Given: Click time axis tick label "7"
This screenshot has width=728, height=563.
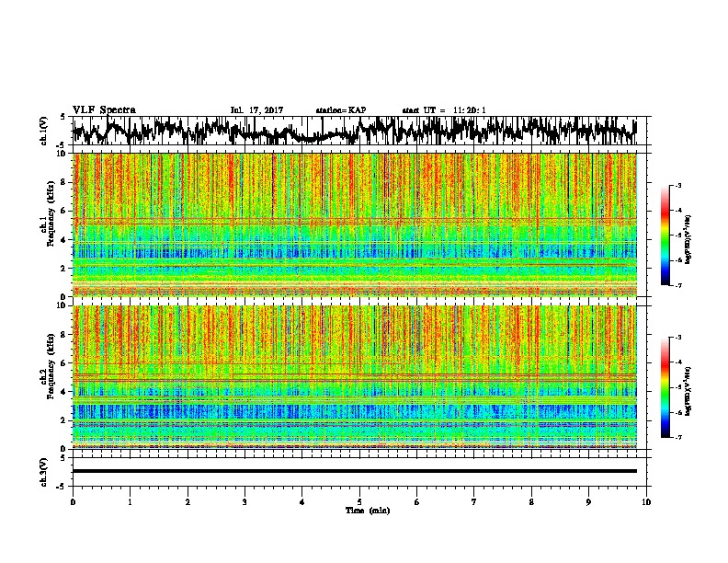Looking at the screenshot, I should 474,501.
